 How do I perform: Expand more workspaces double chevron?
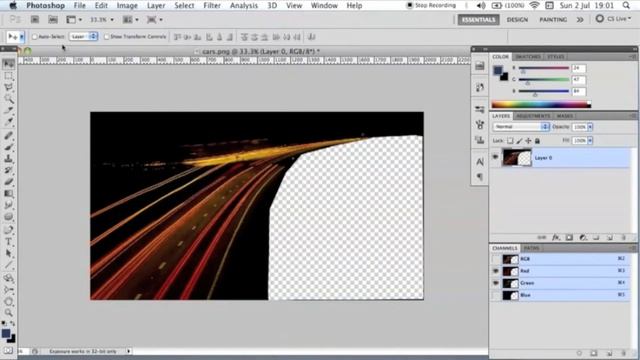point(580,20)
